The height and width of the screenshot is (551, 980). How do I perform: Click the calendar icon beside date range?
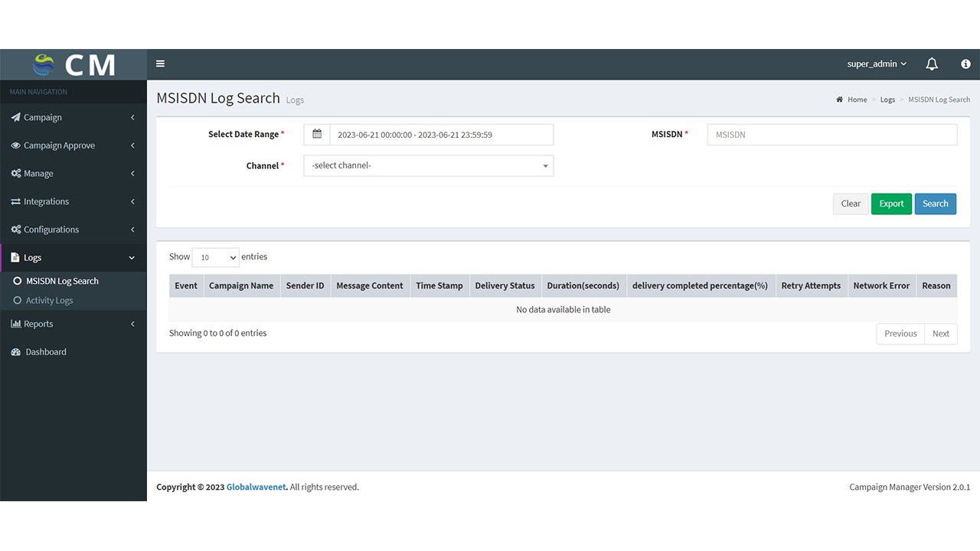317,135
